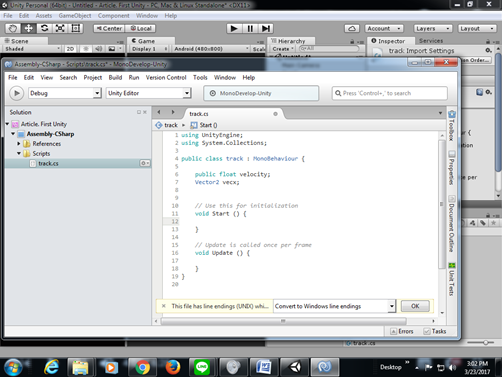Open MonoDevelop Tools menu
Screen dimensions: 502x377
[x=200, y=77]
